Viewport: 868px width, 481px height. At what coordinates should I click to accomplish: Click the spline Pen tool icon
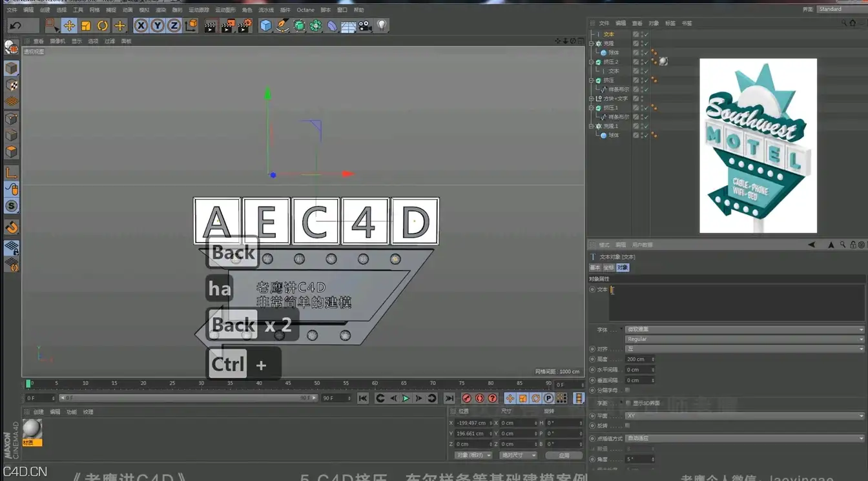point(282,26)
